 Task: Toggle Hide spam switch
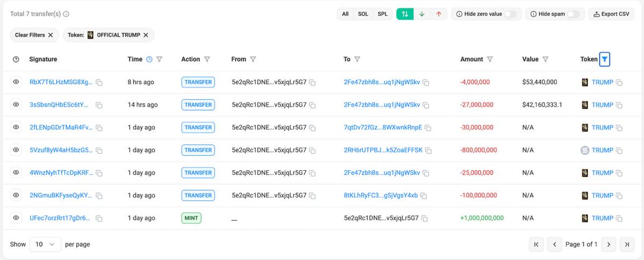click(x=574, y=14)
